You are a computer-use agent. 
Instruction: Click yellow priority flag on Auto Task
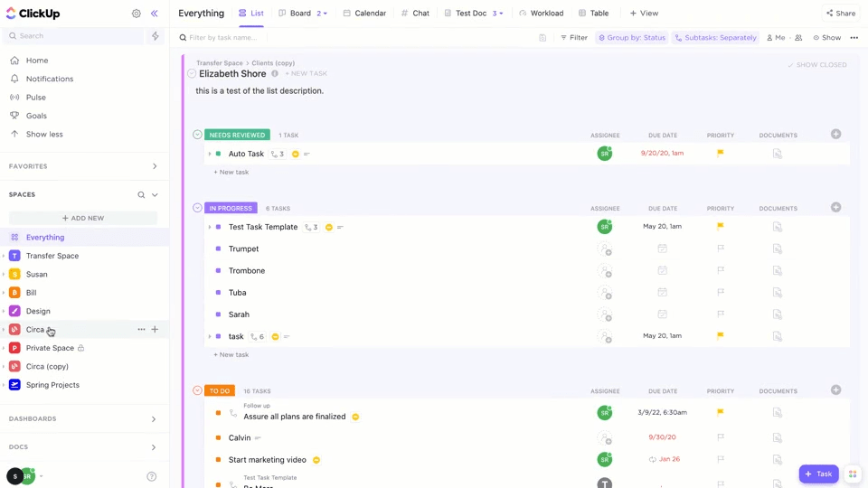[x=721, y=154]
